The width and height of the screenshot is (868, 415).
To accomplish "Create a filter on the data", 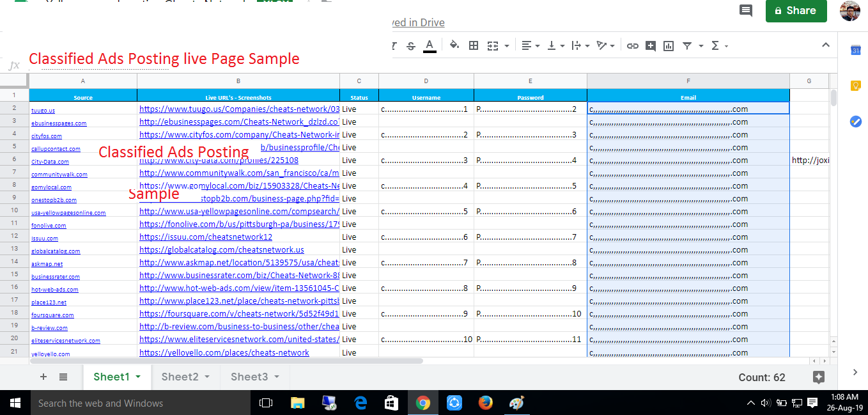I will point(687,45).
